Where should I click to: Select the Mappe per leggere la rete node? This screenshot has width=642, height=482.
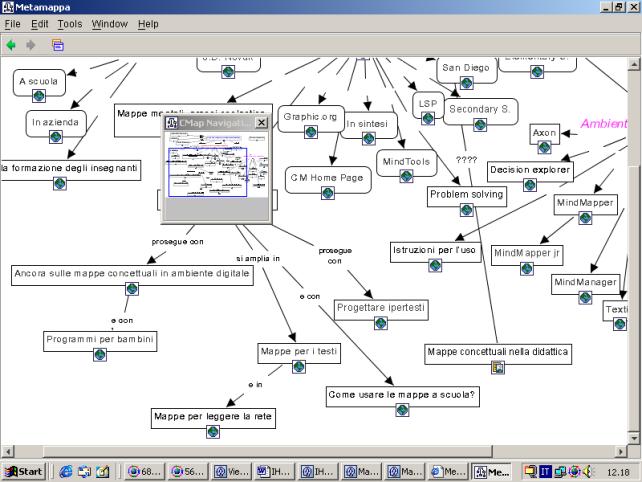click(x=213, y=418)
